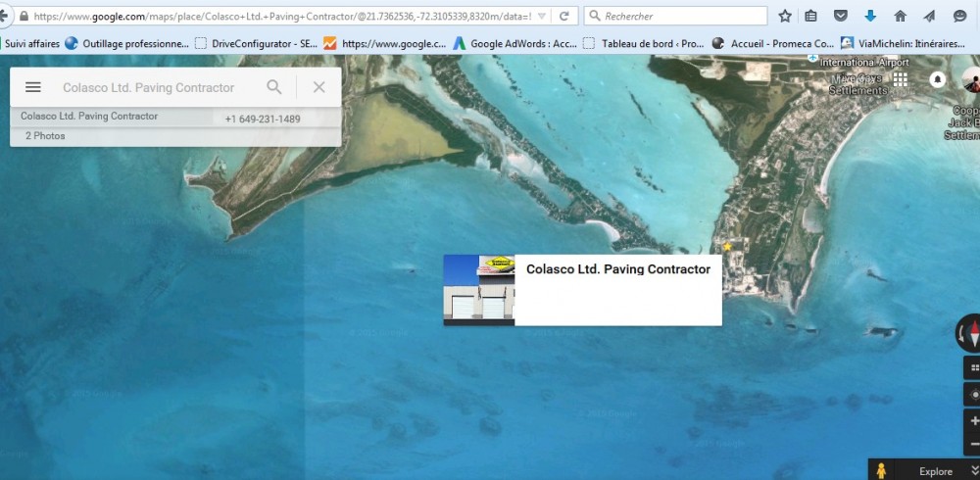The image size is (980, 480).
Task: Click the Maps search magnifier icon
Action: point(274,87)
